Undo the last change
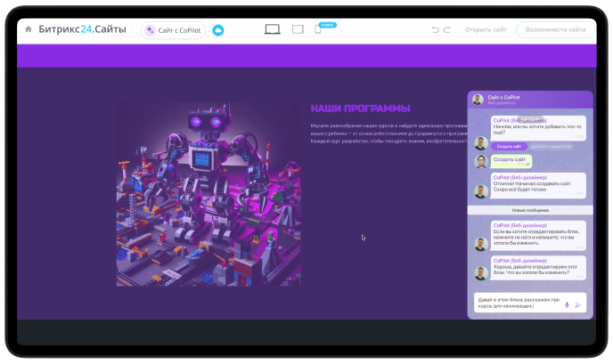Viewport: 613px width, 364px height. click(x=436, y=30)
